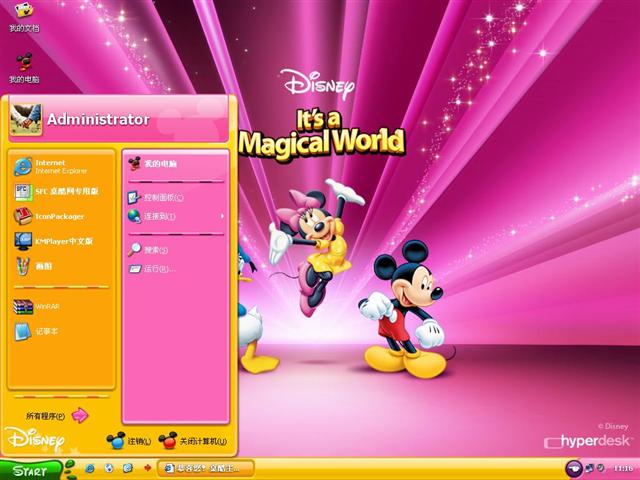640x480 pixels.
Task: Click the round tray icon beside the clock
Action: pos(601,467)
